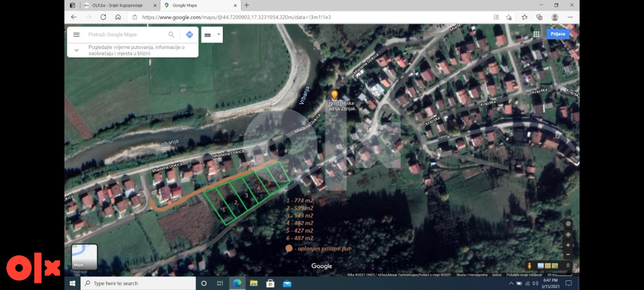
Task: Click the Type here to search box
Action: [138, 284]
